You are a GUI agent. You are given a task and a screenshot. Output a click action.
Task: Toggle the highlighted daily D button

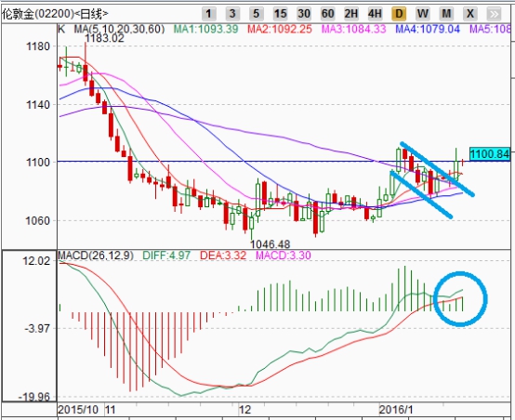click(399, 14)
